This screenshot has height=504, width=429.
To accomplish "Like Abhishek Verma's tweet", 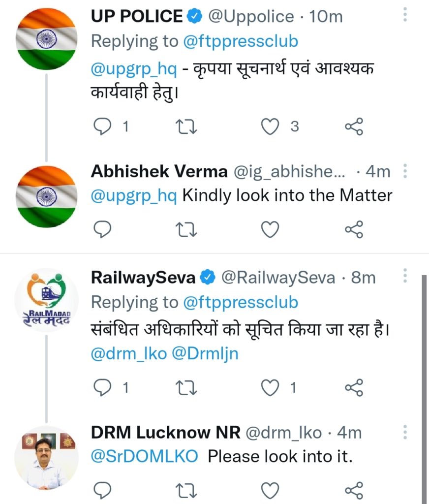I will 270,229.
